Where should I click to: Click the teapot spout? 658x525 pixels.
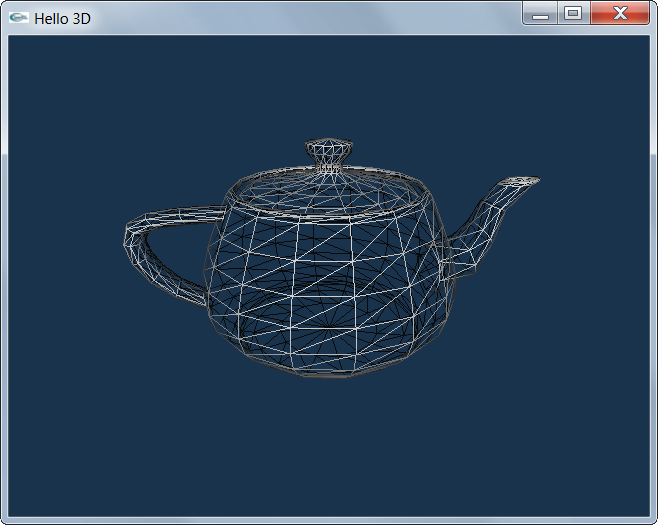[x=489, y=227]
